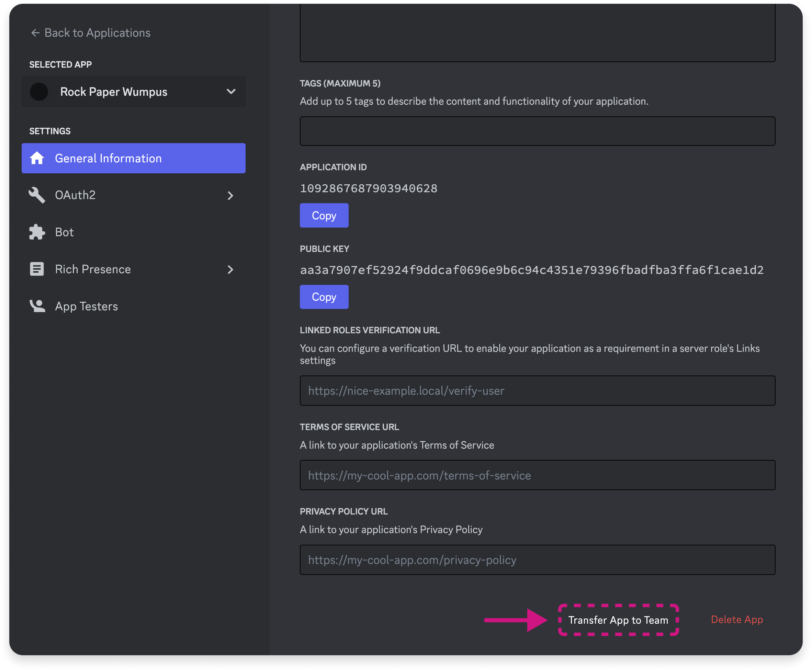Focus the Privacy Policy URL field
Image resolution: width=812 pixels, height=670 pixels.
538,559
